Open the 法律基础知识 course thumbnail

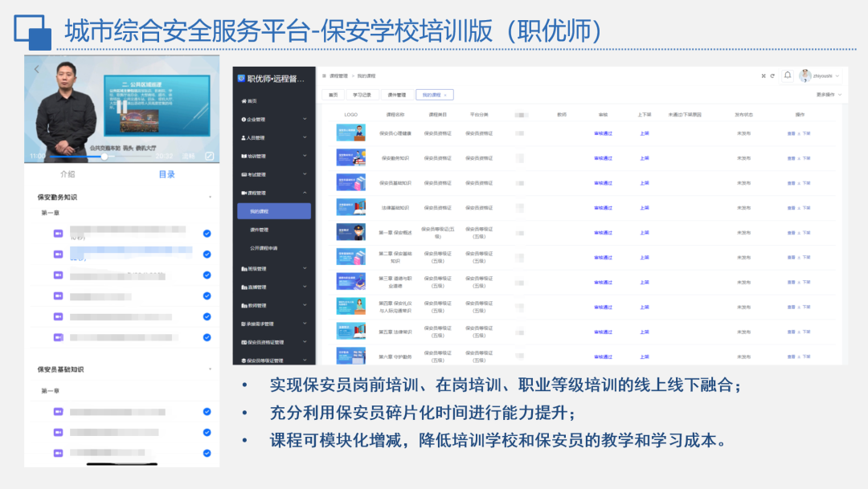point(351,208)
